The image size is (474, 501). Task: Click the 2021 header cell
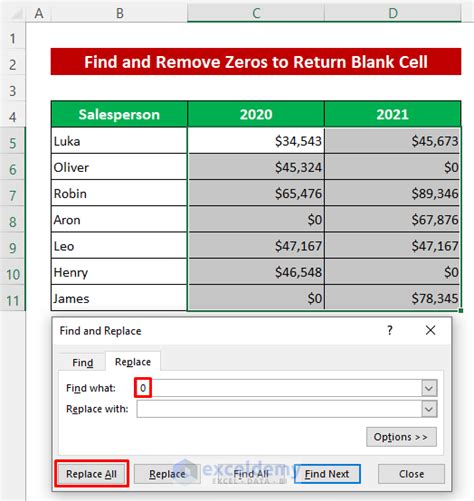point(393,114)
